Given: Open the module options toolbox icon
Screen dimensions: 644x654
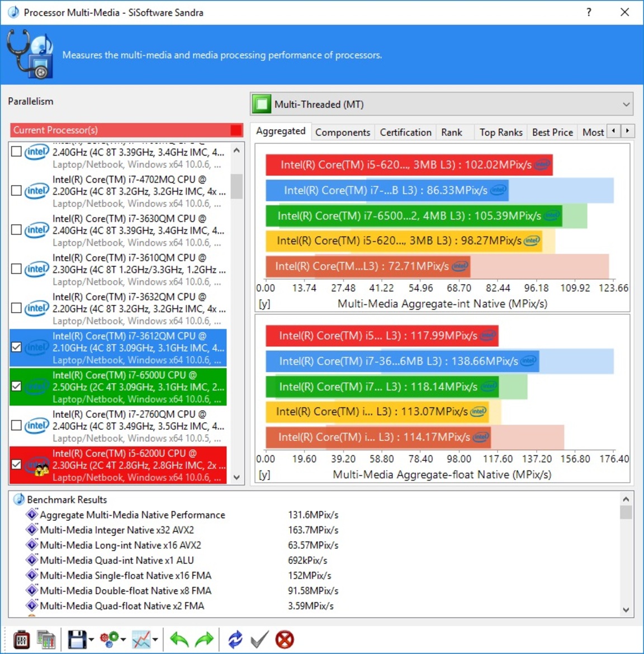Looking at the screenshot, I should coord(21,639).
